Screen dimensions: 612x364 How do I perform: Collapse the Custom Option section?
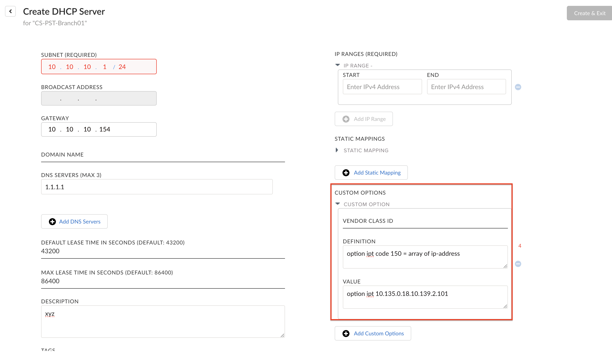[337, 204]
